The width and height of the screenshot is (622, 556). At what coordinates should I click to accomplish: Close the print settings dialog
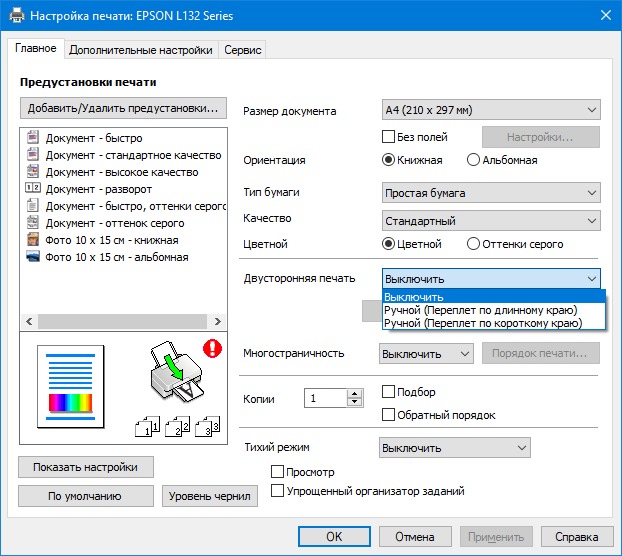605,15
